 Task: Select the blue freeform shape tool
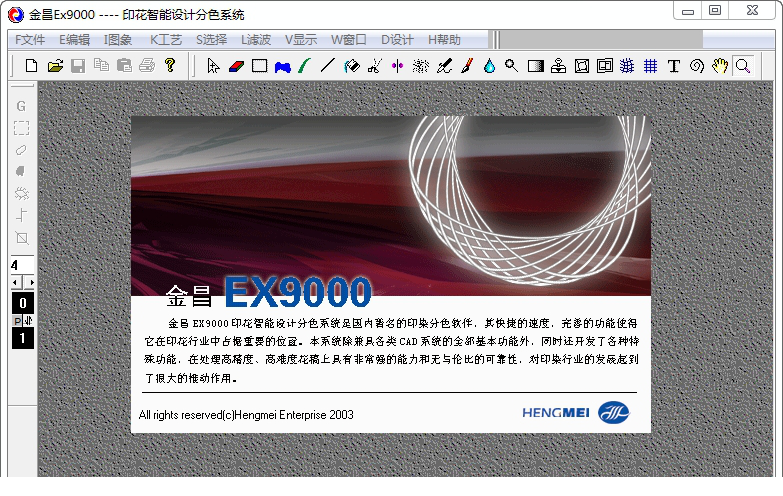coord(283,66)
